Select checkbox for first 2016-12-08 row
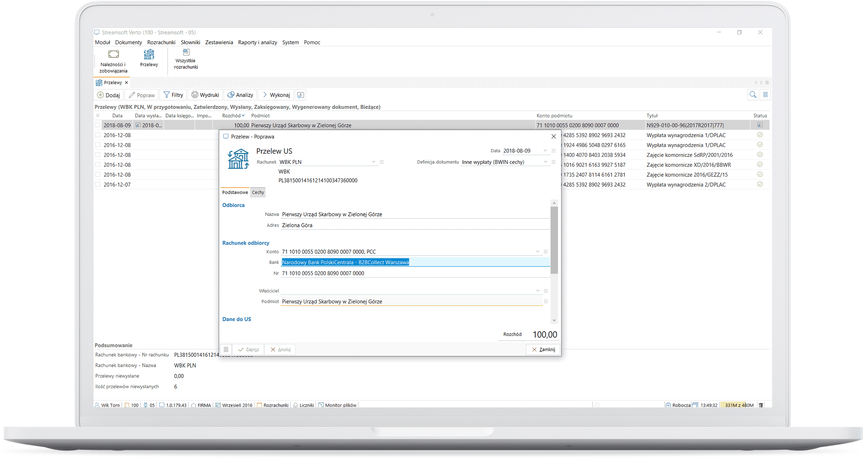868x472 pixels. 98,135
